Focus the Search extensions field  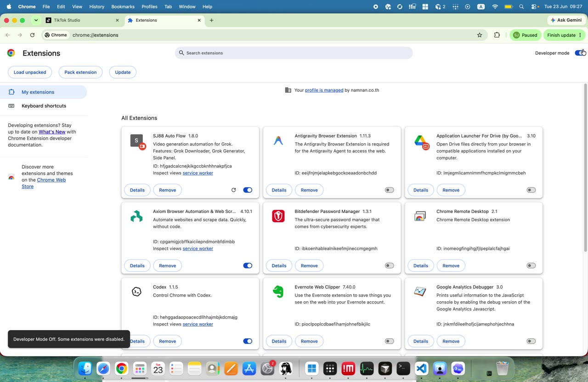294,53
